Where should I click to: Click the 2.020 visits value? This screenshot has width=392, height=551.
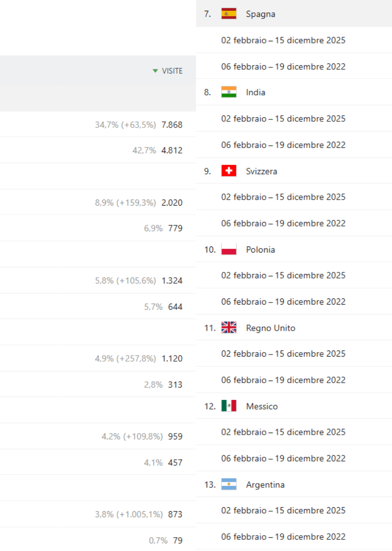click(171, 203)
